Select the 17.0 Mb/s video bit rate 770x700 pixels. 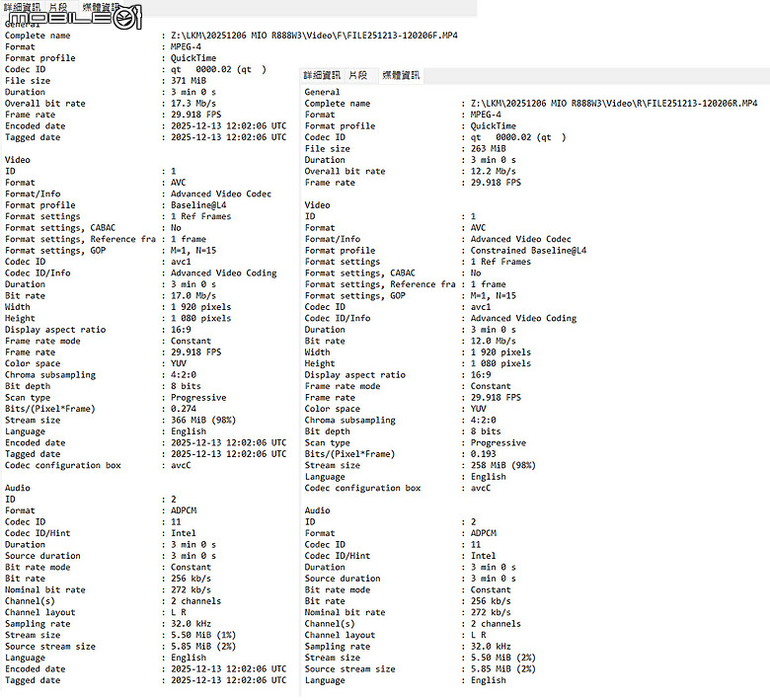(193, 296)
